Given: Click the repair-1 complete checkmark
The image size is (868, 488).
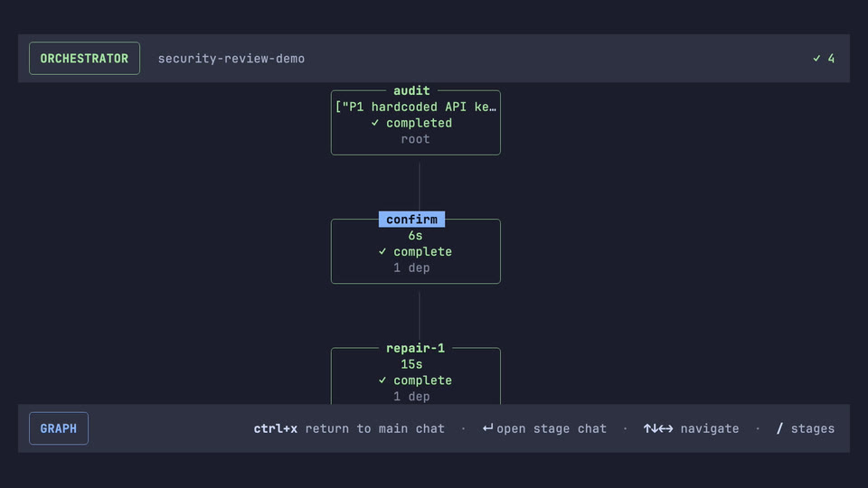Looking at the screenshot, I should point(382,380).
